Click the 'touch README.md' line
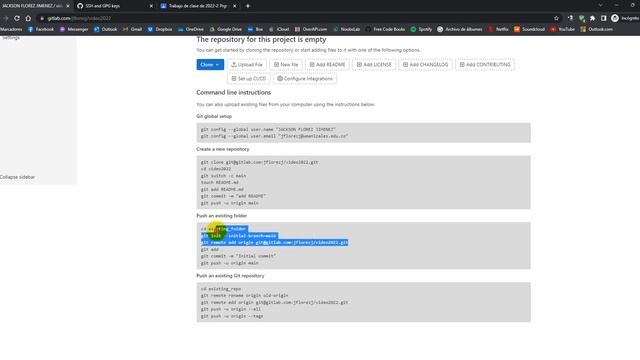 click(x=220, y=182)
